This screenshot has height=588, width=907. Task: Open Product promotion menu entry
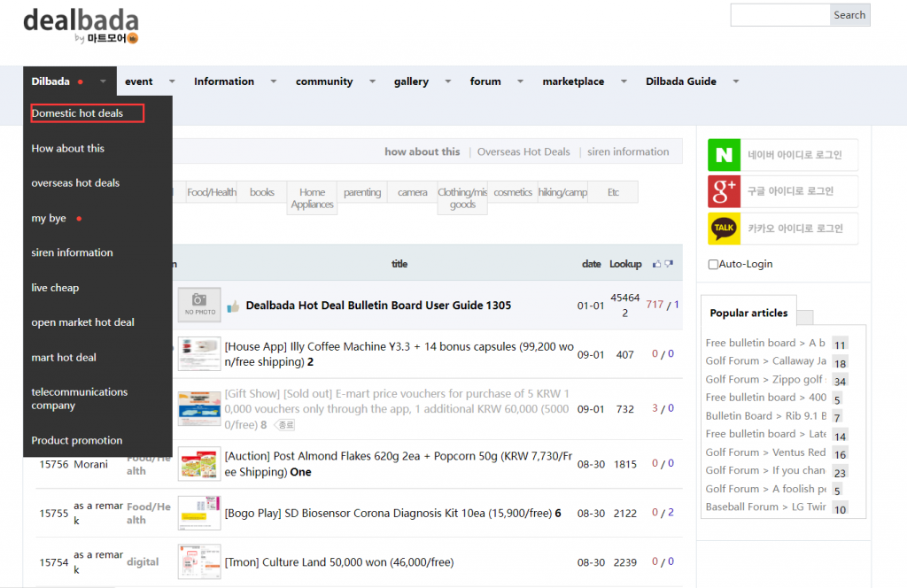pyautogui.click(x=77, y=441)
